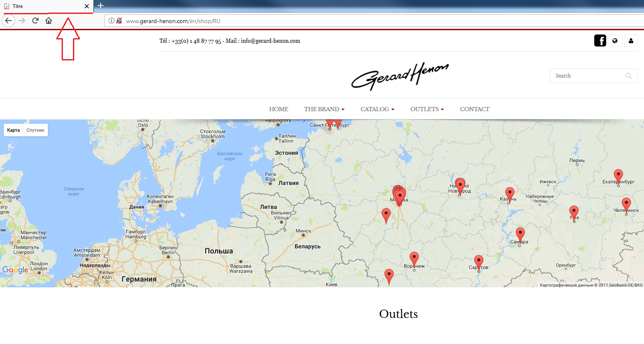Click the browser forward arrow button
Screen dimensions: 644x344
pyautogui.click(x=22, y=21)
